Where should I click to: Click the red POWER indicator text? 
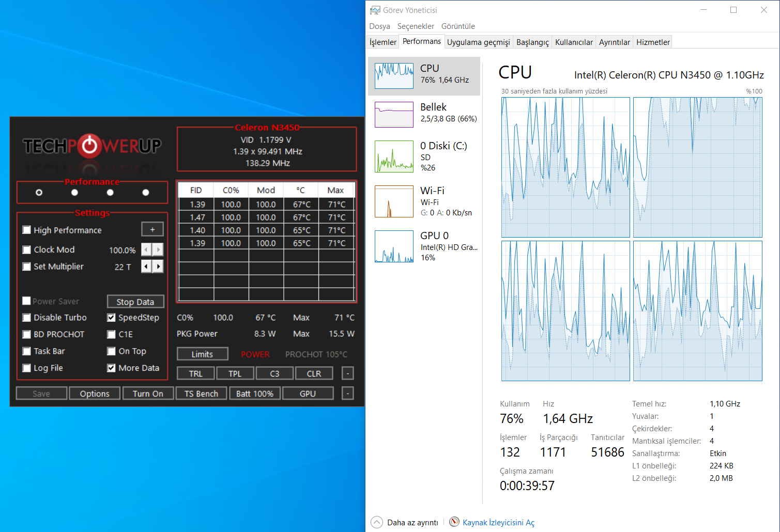(255, 354)
